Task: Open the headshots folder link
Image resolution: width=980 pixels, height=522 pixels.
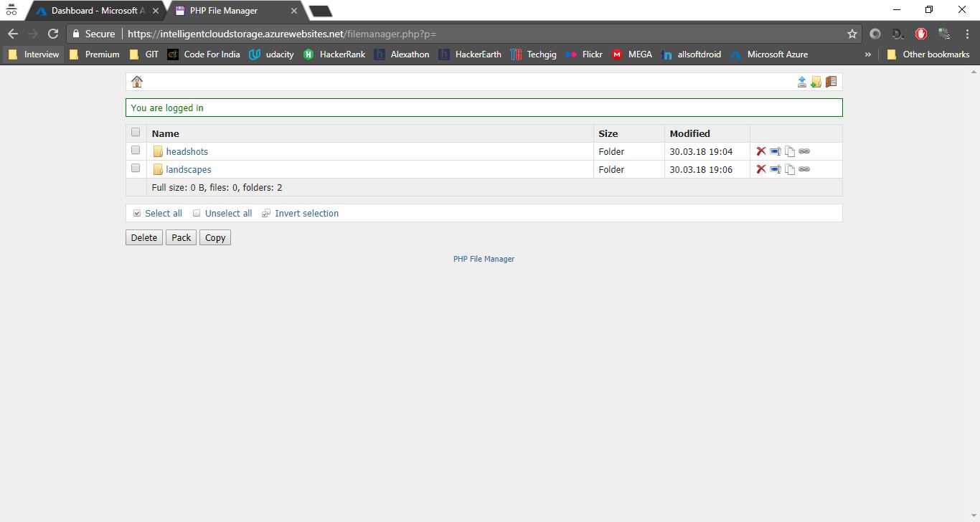Action: pyautogui.click(x=187, y=151)
